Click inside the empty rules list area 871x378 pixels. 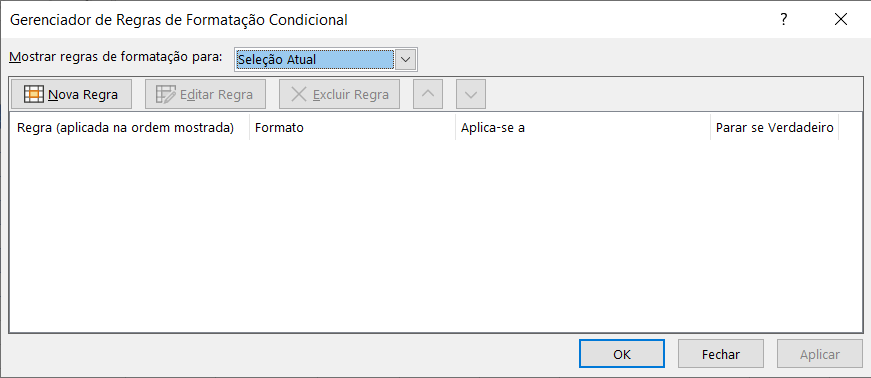pyautogui.click(x=436, y=236)
